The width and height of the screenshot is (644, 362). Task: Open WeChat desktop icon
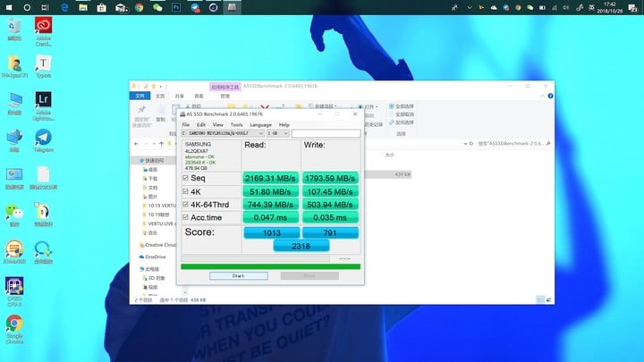click(14, 215)
